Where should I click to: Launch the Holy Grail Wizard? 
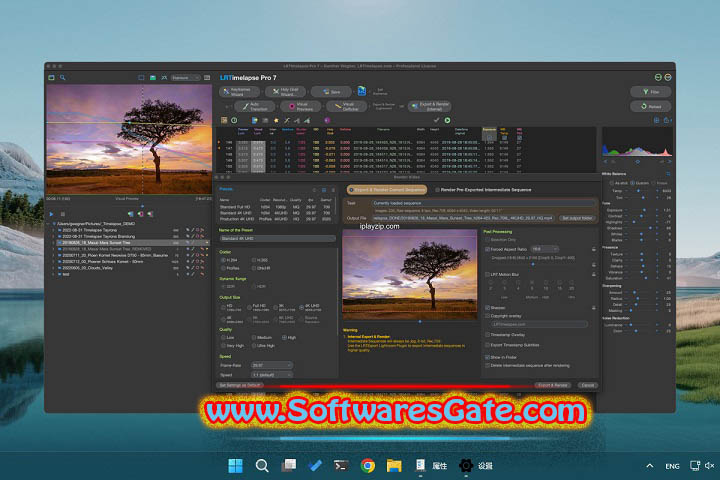click(x=286, y=92)
